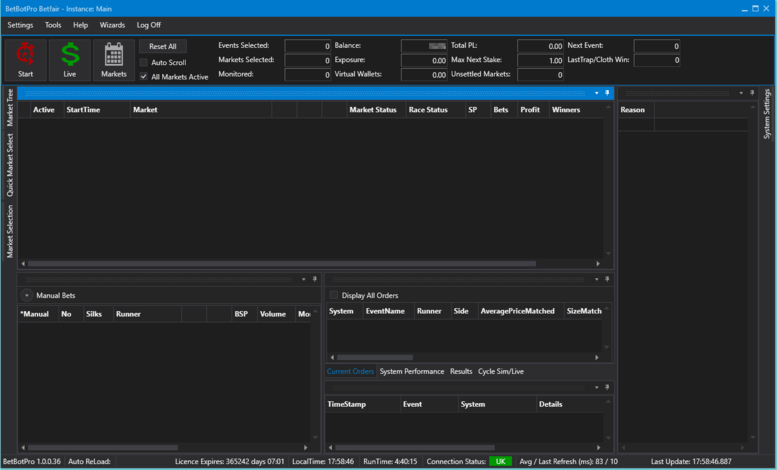Click the Active column header
Viewport: 777px width, 470px height.
pos(47,110)
